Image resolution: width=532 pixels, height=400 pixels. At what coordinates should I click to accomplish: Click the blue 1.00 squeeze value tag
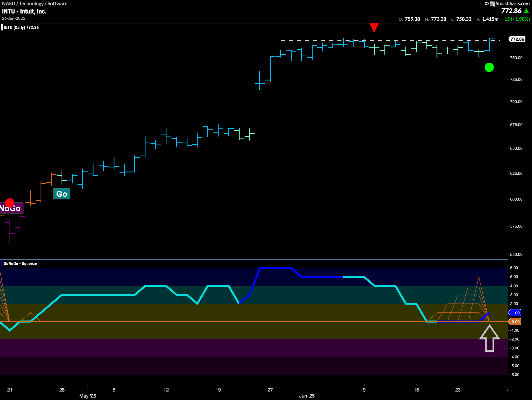pyautogui.click(x=515, y=313)
